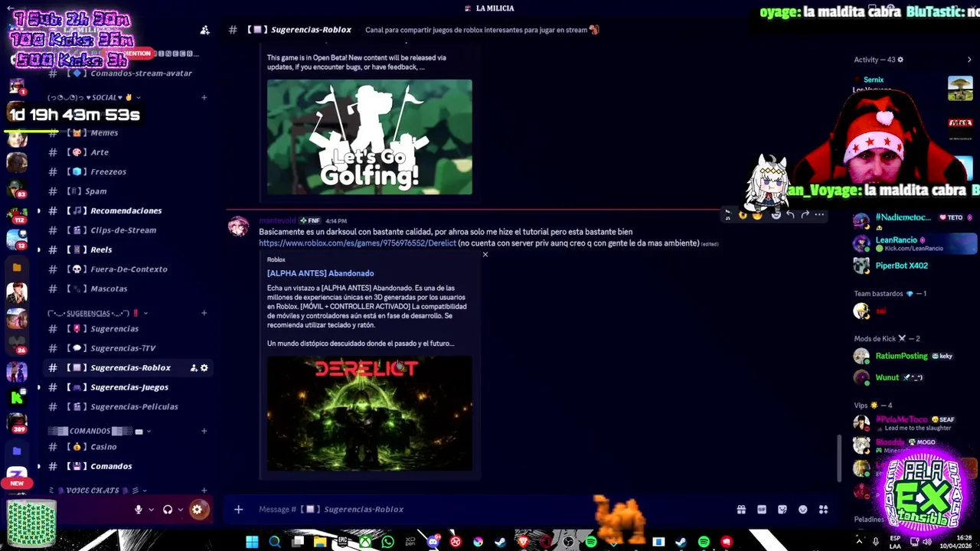This screenshot has height=551, width=980.
Task: Open Sugerencias-Roblox channel settings gear
Action: (x=204, y=368)
